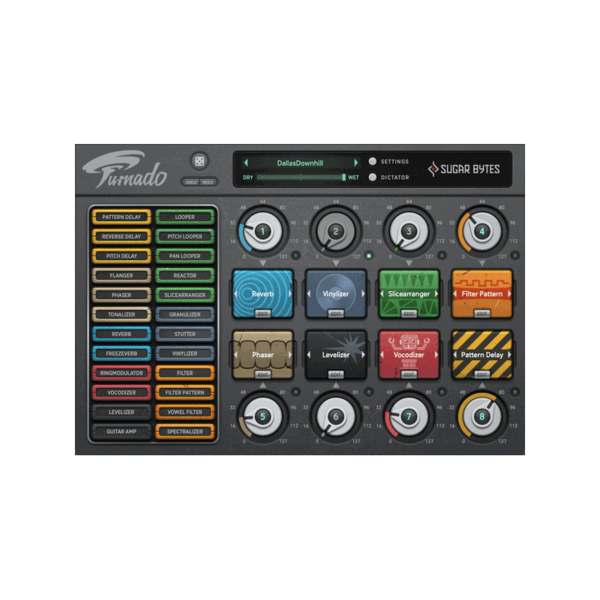Switch Levelizer slot to next effect
The image size is (600, 600).
[x=363, y=355]
